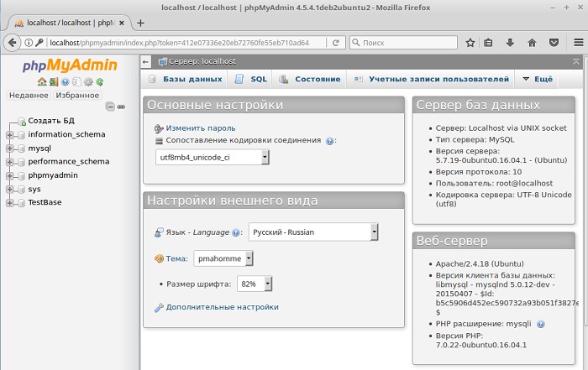The width and height of the screenshot is (588, 370).
Task: Click the Создать БД database icon
Action: (22, 121)
